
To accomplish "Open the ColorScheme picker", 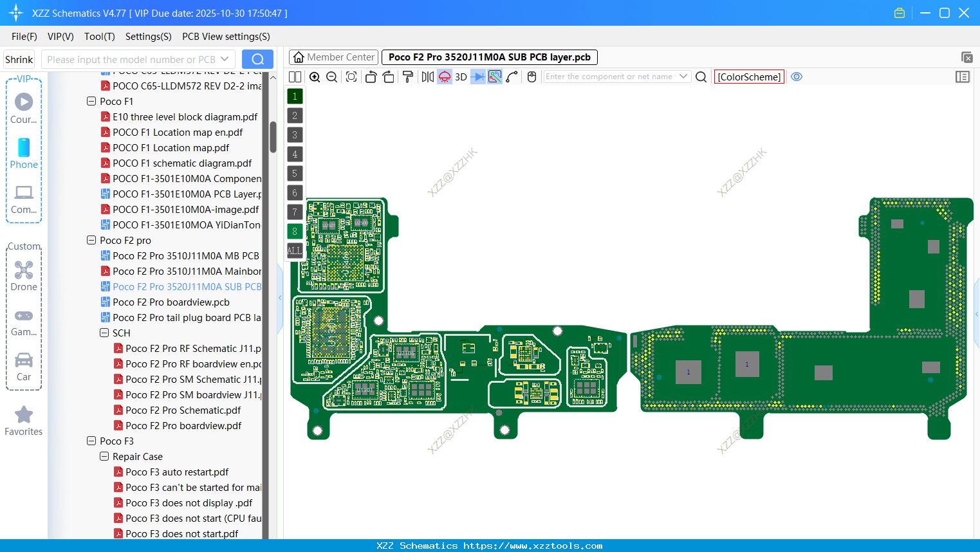I will [748, 77].
